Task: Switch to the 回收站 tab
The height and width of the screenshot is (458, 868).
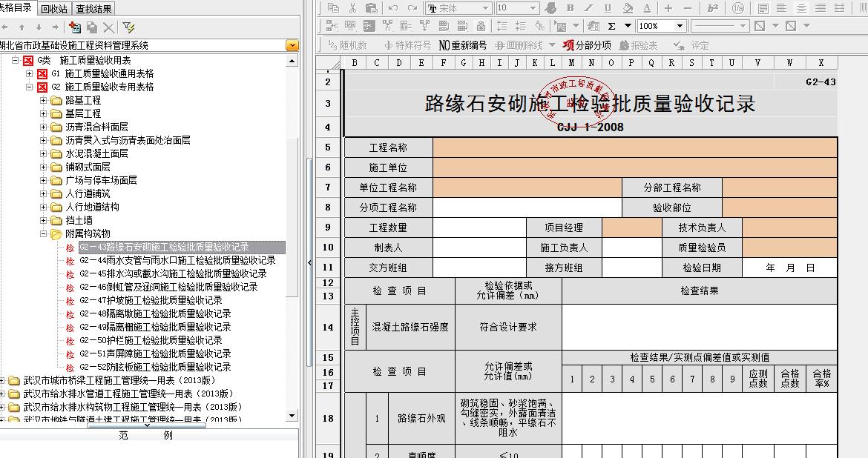Action: [55, 9]
